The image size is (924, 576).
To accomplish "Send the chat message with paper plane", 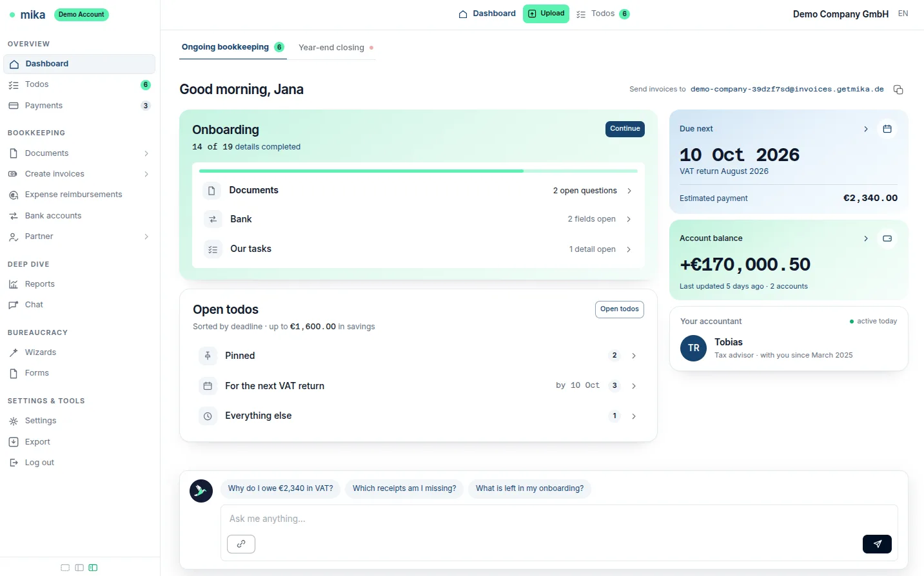I will [x=877, y=544].
